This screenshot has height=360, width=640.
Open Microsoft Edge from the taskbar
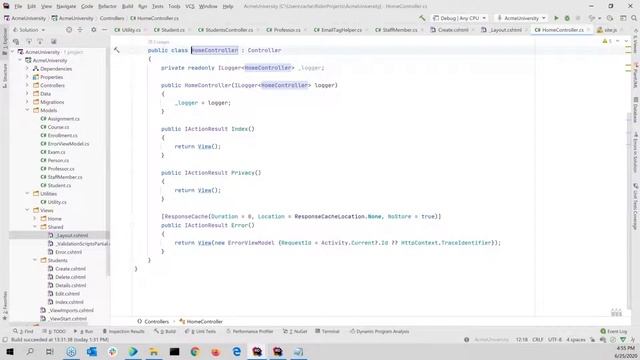click(237, 351)
